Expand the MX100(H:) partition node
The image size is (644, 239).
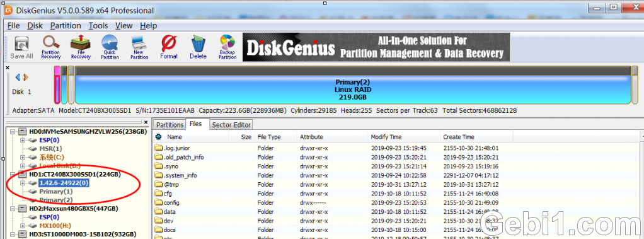23,226
